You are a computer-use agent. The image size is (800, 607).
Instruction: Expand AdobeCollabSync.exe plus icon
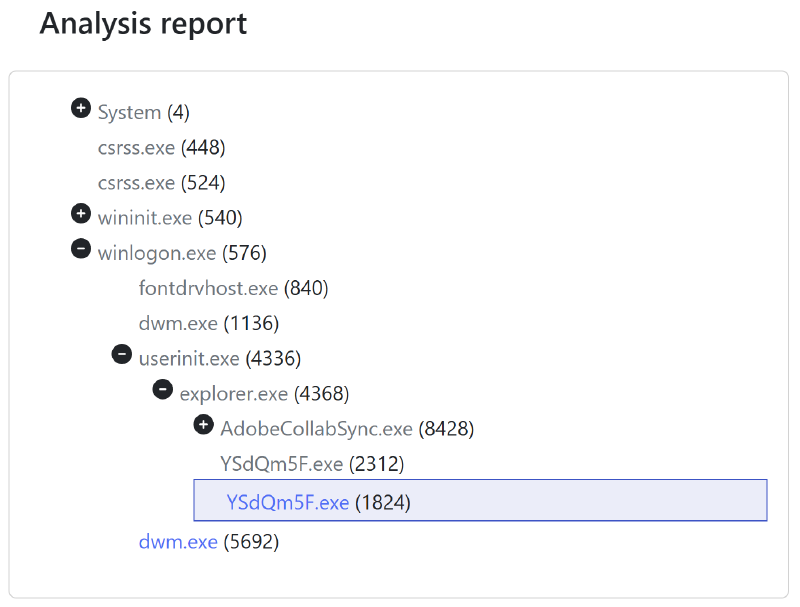click(x=204, y=425)
